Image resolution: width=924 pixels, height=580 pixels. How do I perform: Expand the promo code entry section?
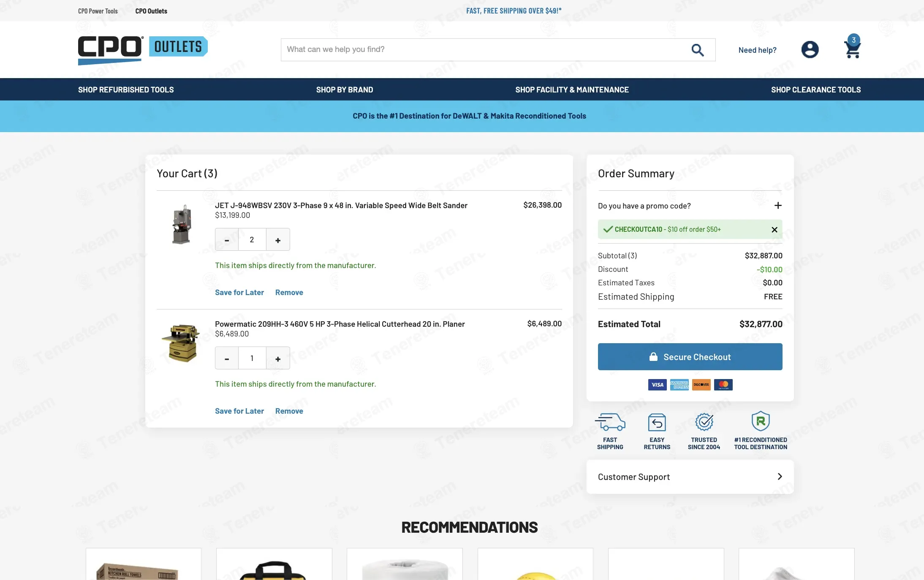(x=777, y=206)
